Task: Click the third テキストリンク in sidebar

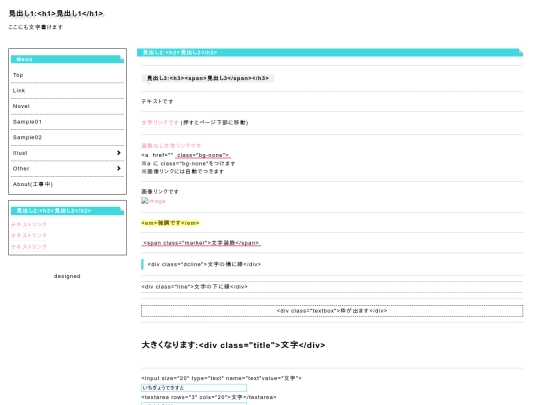Action: 29,247
